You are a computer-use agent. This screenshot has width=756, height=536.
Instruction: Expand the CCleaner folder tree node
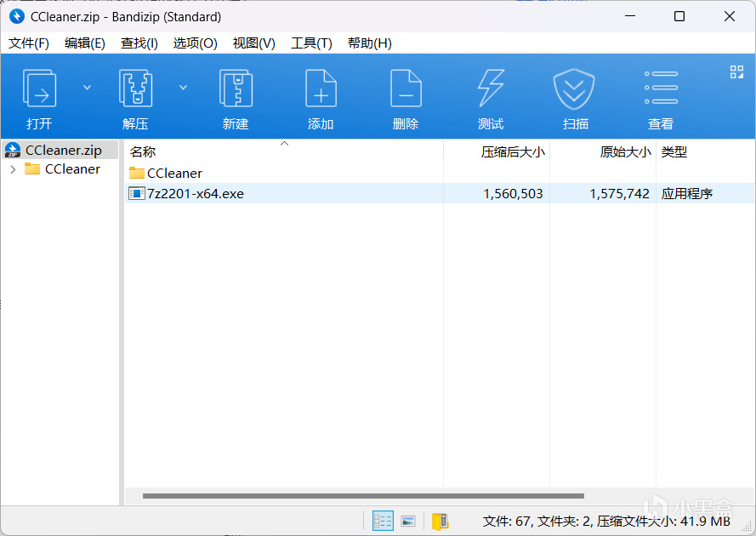click(13, 169)
